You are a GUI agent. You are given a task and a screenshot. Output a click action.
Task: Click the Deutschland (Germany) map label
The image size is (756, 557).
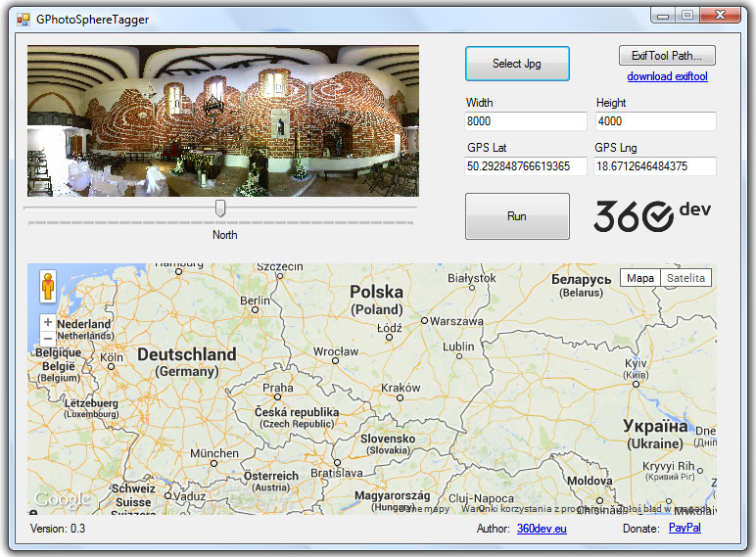click(x=187, y=362)
